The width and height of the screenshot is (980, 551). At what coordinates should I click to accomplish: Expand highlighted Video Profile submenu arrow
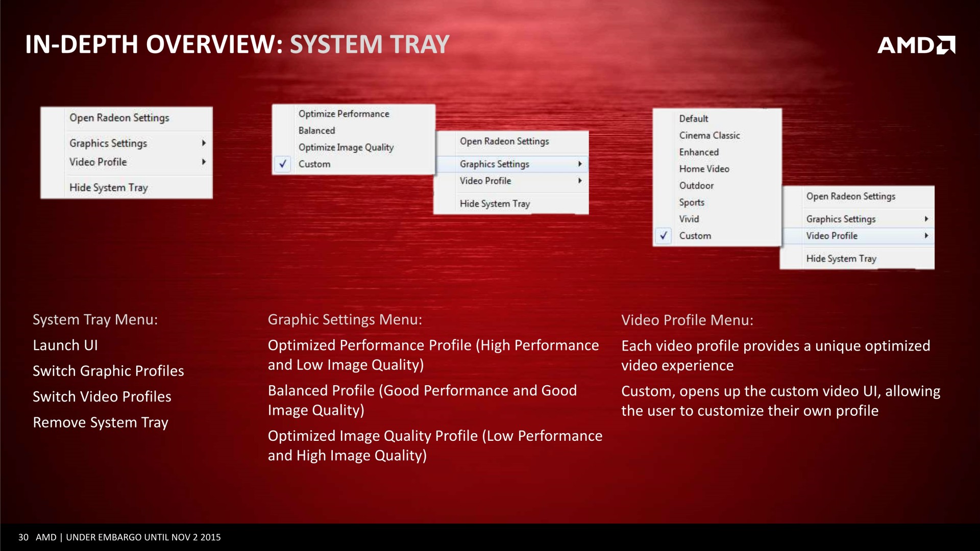pos(926,236)
